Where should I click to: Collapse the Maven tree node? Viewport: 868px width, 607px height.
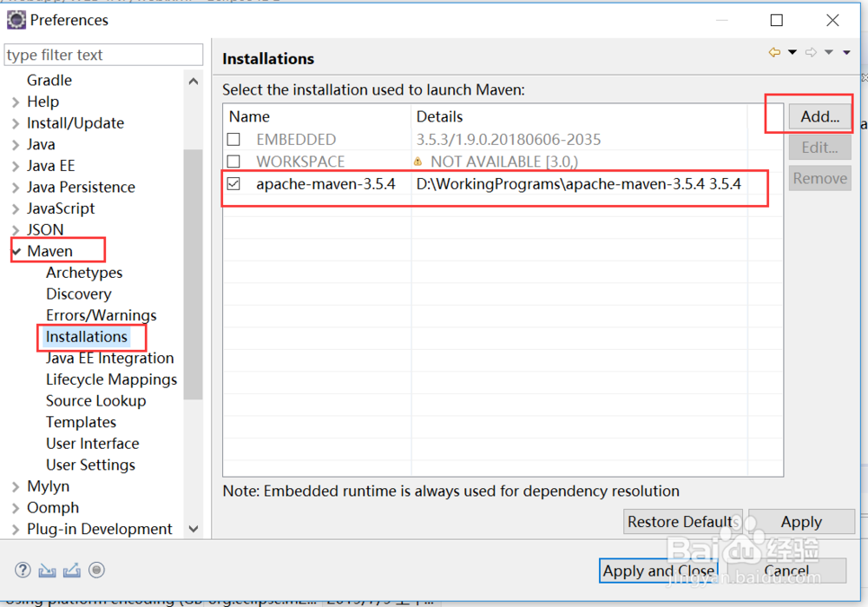point(16,252)
